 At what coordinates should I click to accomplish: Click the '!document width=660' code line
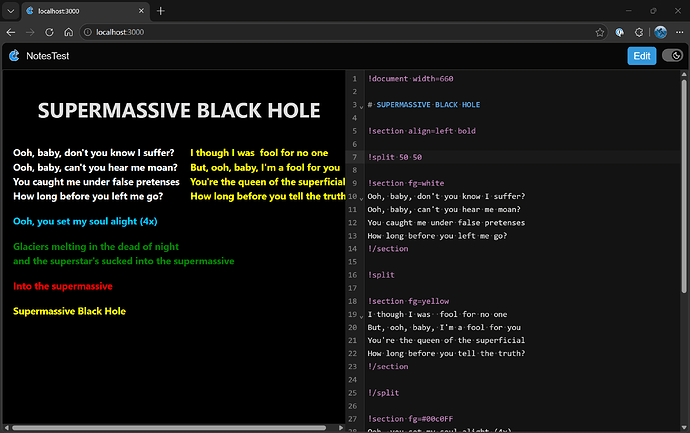click(411, 79)
